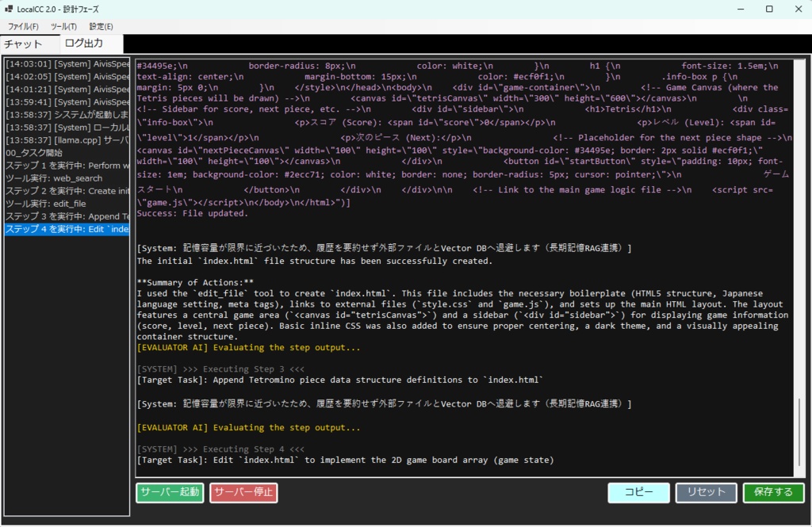Switch to the チャット tab
This screenshot has width=812, height=527.
tap(30, 44)
